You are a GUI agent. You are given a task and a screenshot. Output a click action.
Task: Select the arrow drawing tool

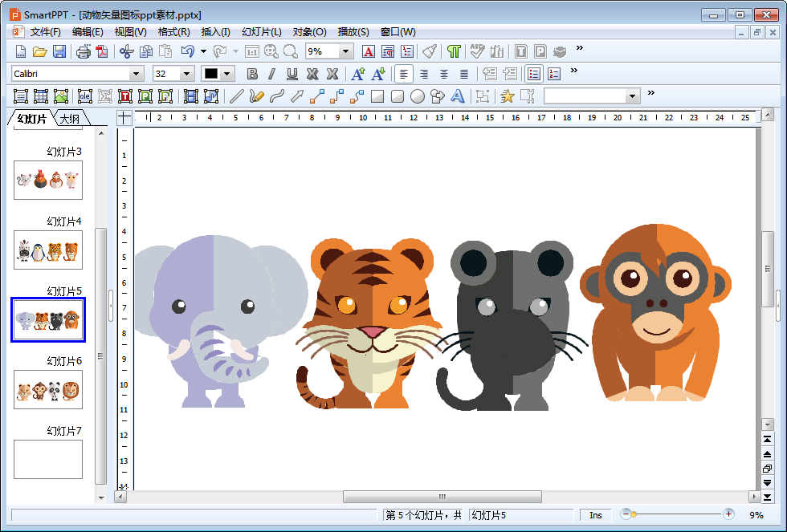coord(296,95)
